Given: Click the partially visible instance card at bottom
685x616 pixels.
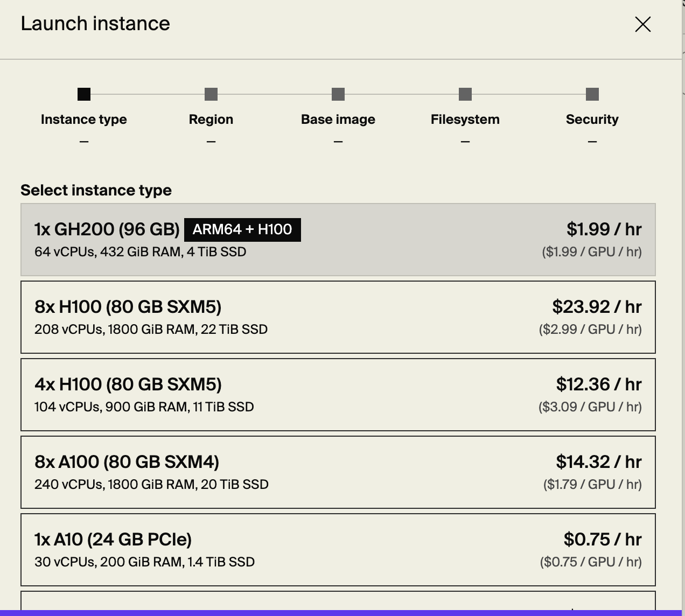Looking at the screenshot, I should pyautogui.click(x=338, y=601).
